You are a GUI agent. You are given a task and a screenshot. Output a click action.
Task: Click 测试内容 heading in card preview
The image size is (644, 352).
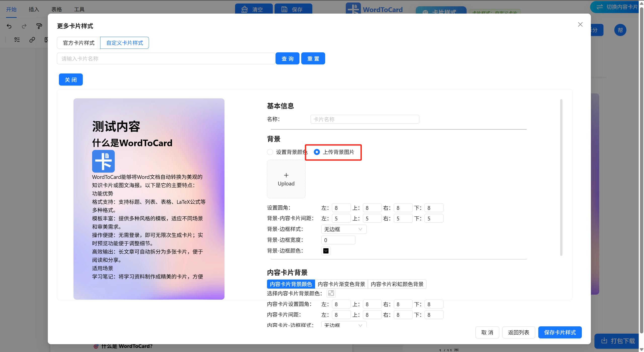[116, 126]
